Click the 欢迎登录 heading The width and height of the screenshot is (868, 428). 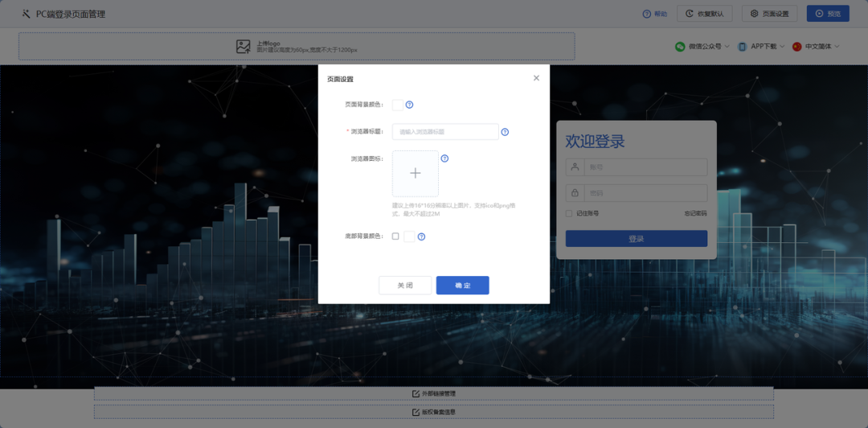pos(595,142)
